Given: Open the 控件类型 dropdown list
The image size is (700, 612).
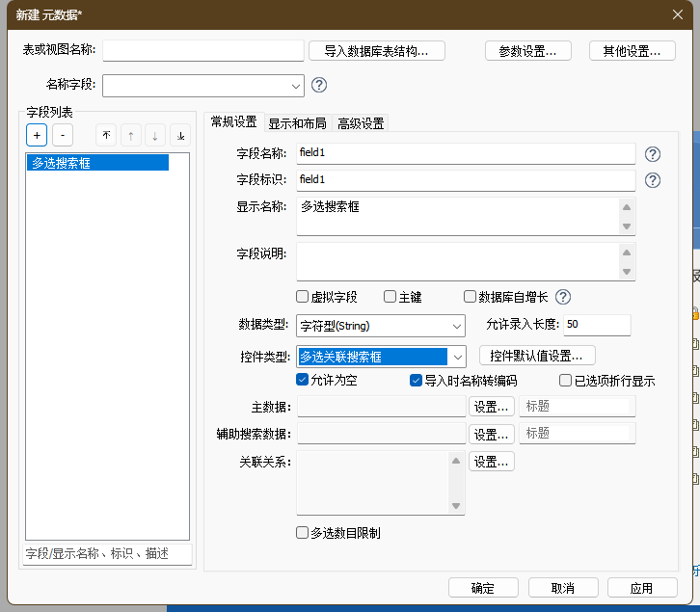Looking at the screenshot, I should [457, 357].
